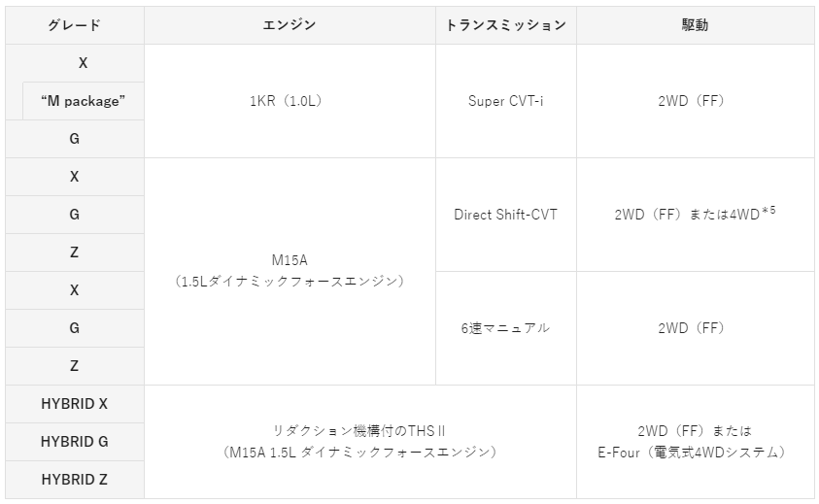
Task: Select the HYBRID G grade row
Action: click(74, 442)
